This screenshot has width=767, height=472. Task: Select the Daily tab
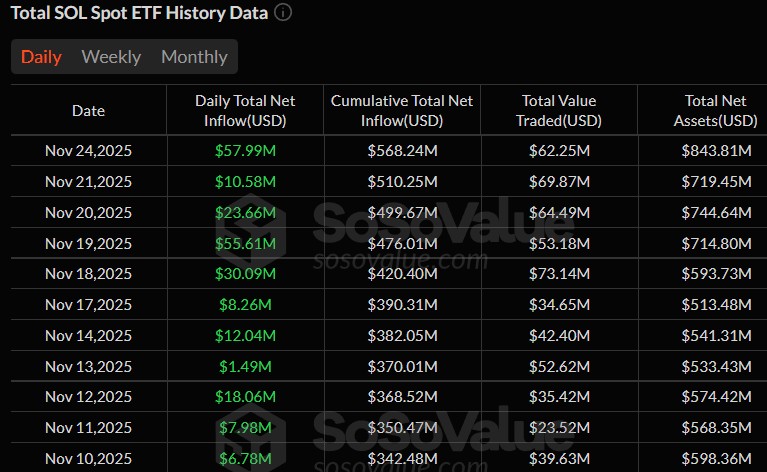tap(41, 57)
